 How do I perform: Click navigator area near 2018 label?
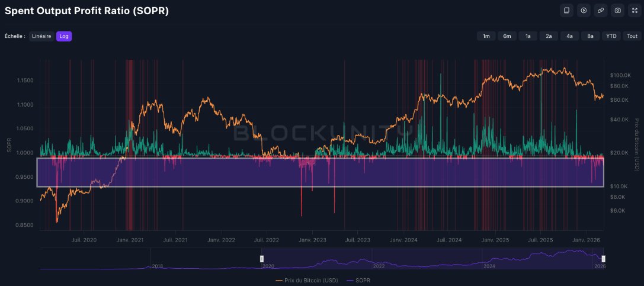click(156, 266)
